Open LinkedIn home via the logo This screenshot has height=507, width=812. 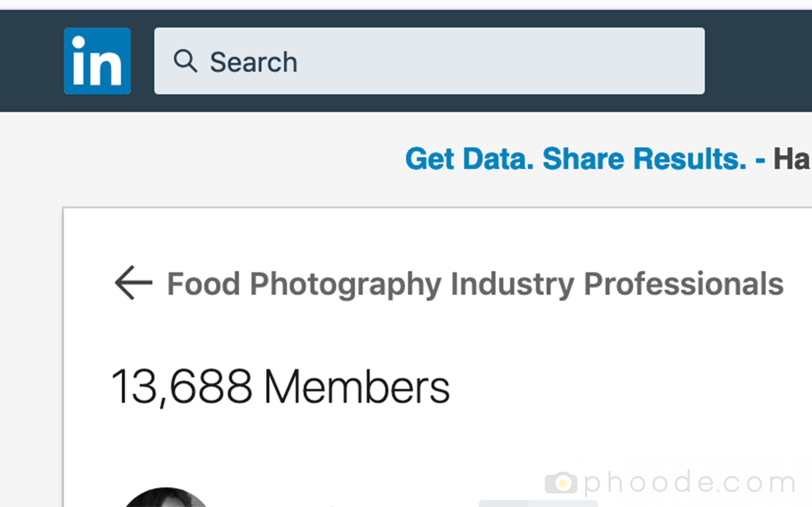coord(97,61)
